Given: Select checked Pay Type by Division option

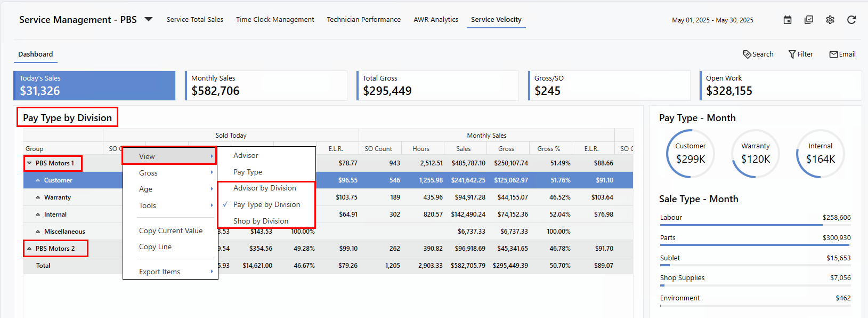Looking at the screenshot, I should [266, 204].
